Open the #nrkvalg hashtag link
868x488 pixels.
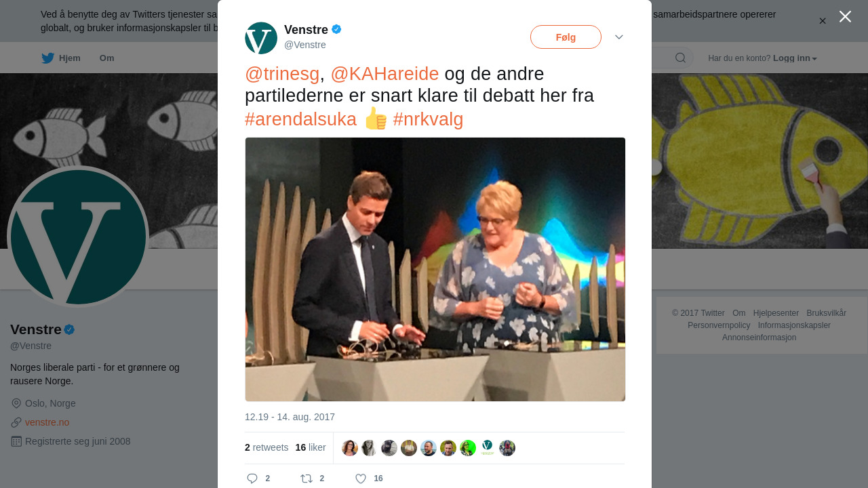pos(428,119)
